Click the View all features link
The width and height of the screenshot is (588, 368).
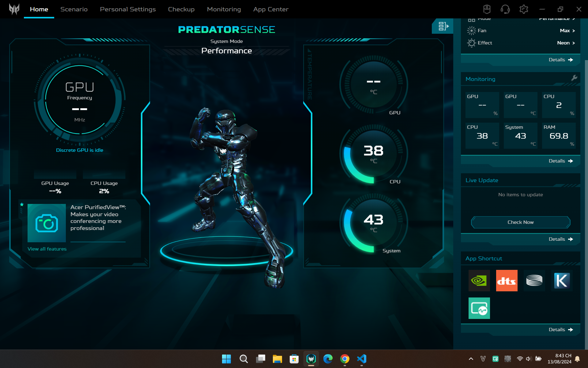click(47, 249)
